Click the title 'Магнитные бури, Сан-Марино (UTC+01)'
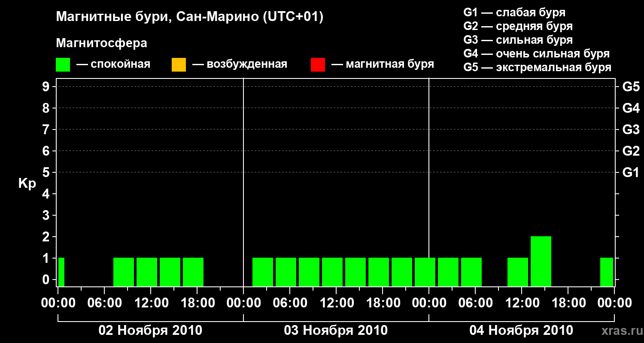Image resolution: width=644 pixels, height=343 pixels. (189, 17)
